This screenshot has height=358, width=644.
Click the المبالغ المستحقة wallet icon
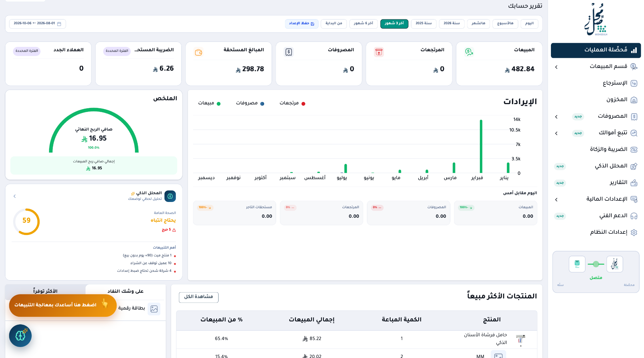point(198,52)
